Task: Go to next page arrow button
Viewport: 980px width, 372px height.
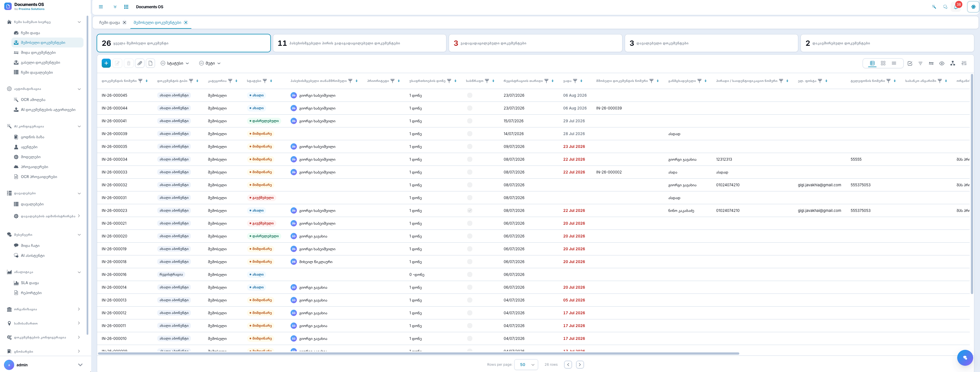Action: point(580,364)
